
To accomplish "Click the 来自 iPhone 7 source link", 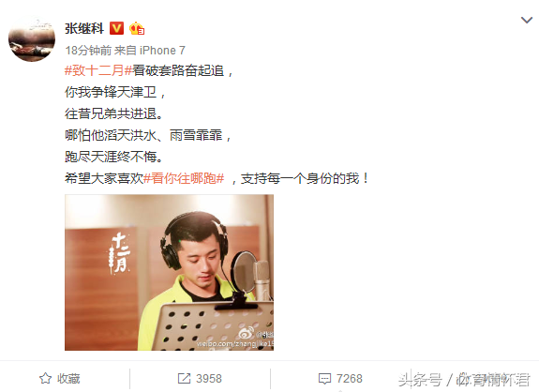I will (150, 51).
